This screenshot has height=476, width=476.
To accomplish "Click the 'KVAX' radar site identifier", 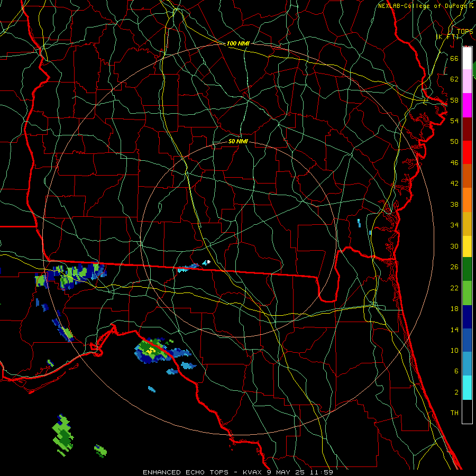I will tap(253, 472).
